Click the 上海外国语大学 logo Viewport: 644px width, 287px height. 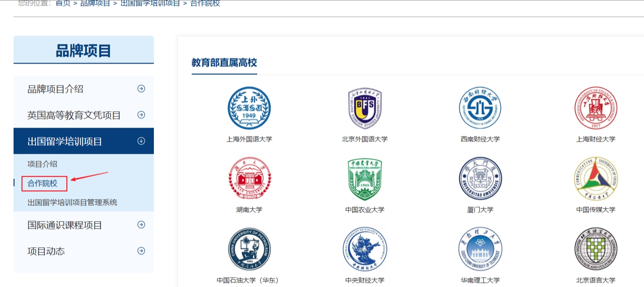250,108
